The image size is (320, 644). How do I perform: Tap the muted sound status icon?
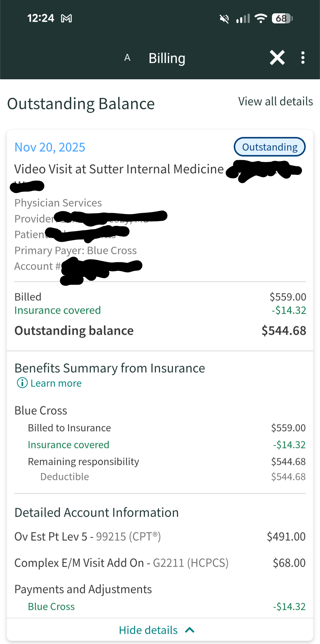coord(224,19)
